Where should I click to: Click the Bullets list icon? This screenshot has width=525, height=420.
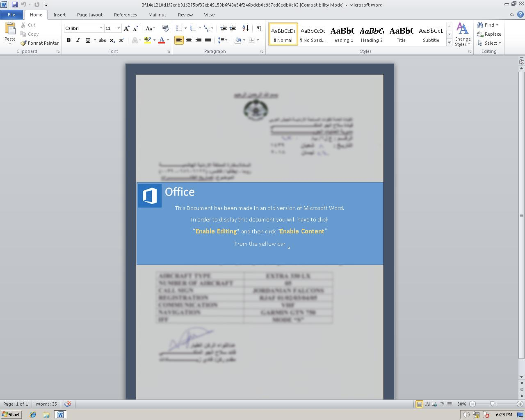pyautogui.click(x=179, y=28)
